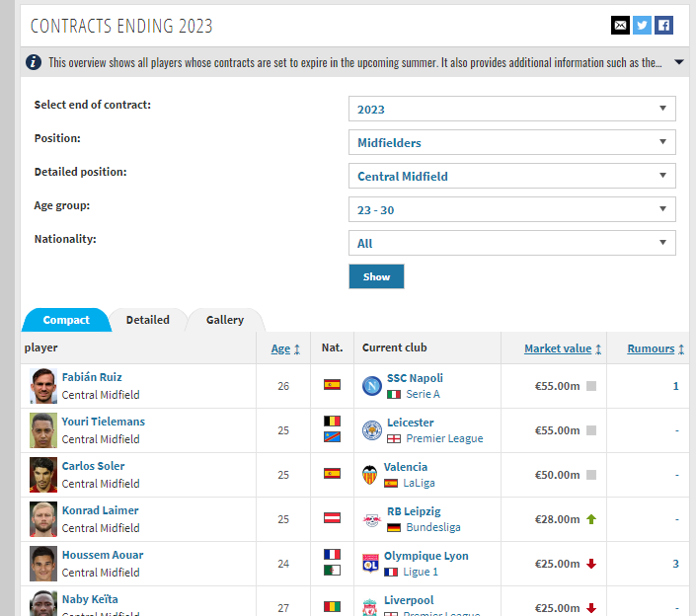
Task: Click Austria flag in Konrad Laimer row
Action: point(332,517)
